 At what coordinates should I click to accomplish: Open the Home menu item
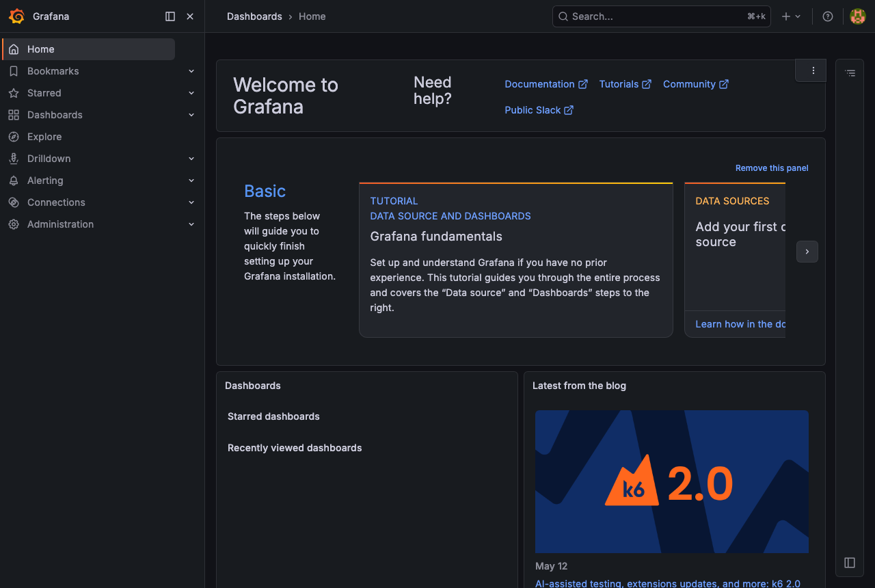click(x=89, y=49)
